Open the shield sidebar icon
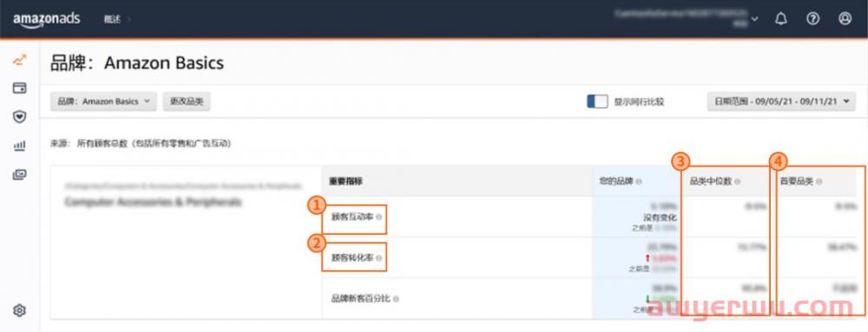 pyautogui.click(x=19, y=117)
